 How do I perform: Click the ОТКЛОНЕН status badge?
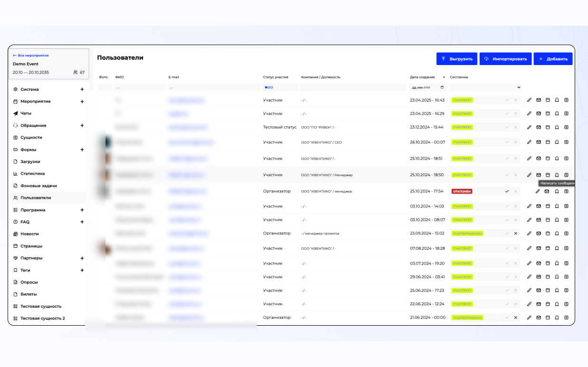[462, 191]
